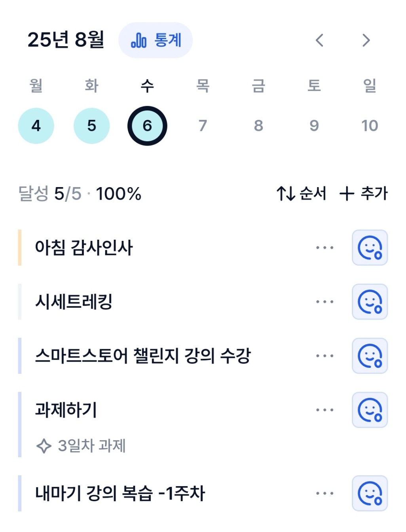Toggle completion smiley for 과제하기

[370, 410]
